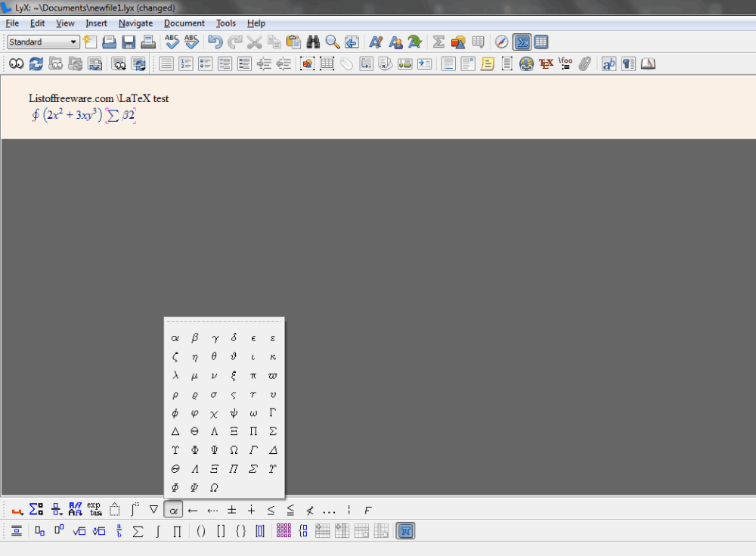Insert lowercase mu from the Greek palette

pos(195,375)
